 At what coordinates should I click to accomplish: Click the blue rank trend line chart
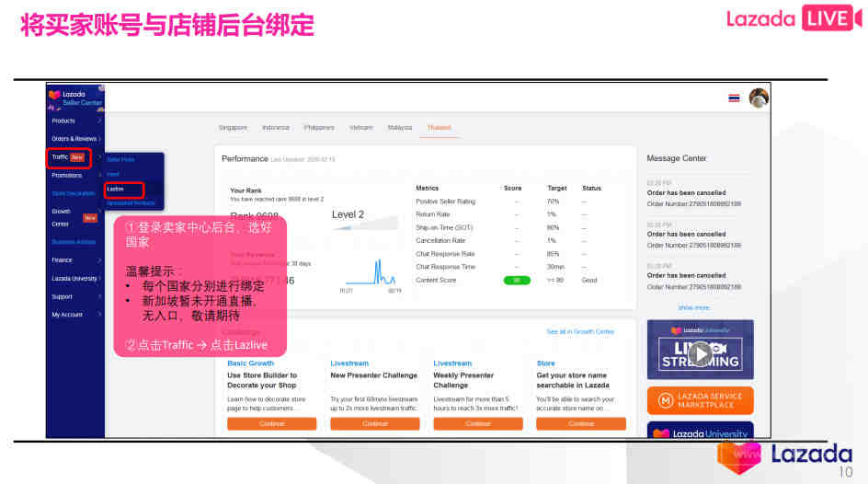371,272
